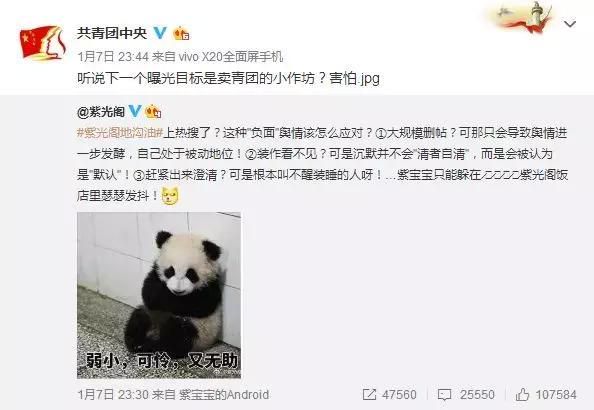Image resolution: width=594 pixels, height=410 pixels.
Task: Click the blue verified V badge beside 共青团中央
Action: coord(160,33)
